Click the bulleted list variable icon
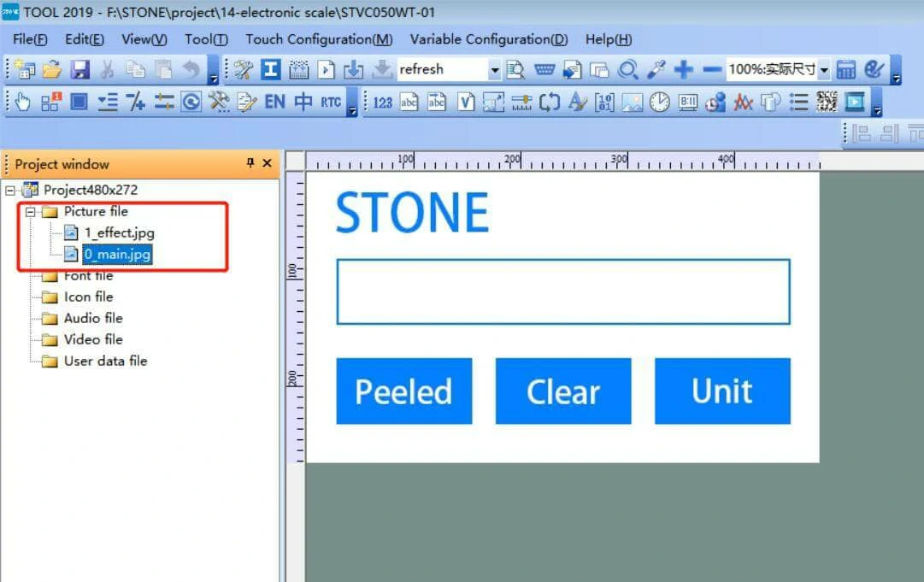The height and width of the screenshot is (582, 924). click(x=798, y=103)
